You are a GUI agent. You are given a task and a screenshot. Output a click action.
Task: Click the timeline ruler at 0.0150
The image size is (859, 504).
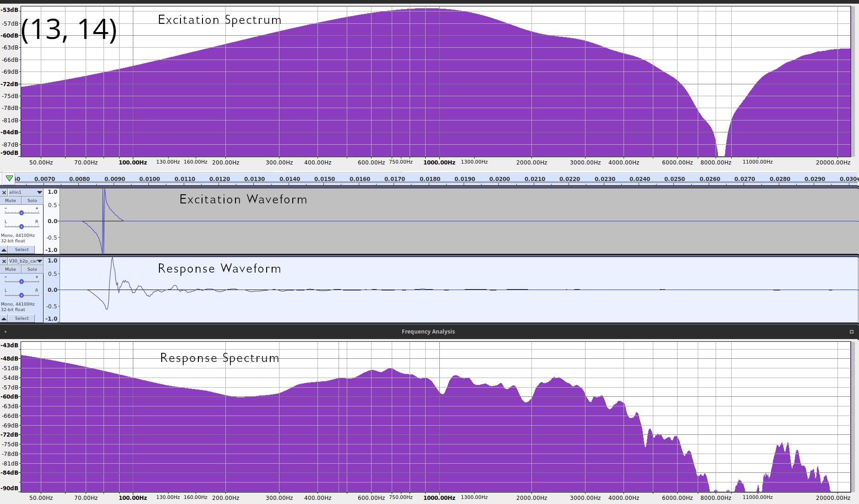coord(325,179)
